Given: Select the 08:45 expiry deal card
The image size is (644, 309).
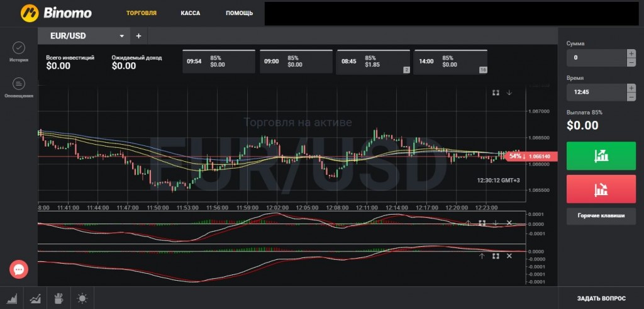Looking at the screenshot, I should 373,62.
